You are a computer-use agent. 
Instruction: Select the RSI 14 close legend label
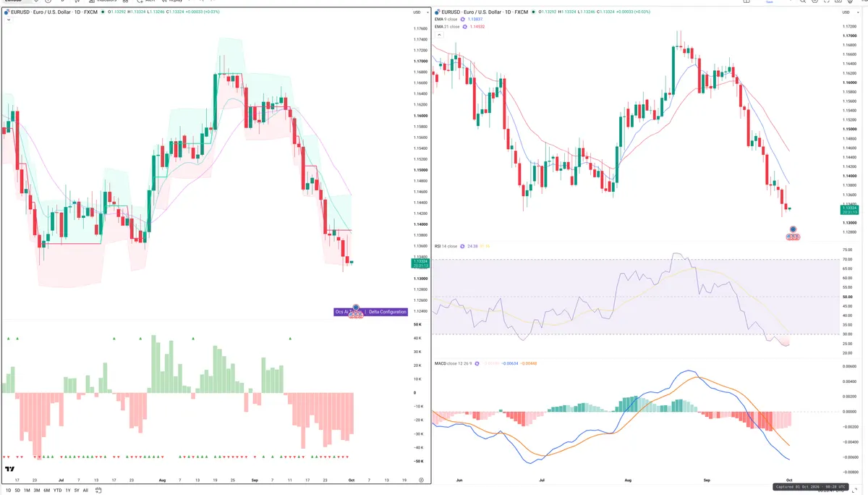click(446, 246)
